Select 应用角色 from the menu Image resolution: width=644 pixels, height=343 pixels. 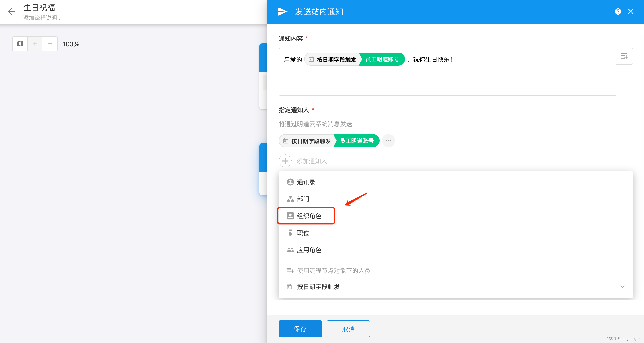pos(309,250)
